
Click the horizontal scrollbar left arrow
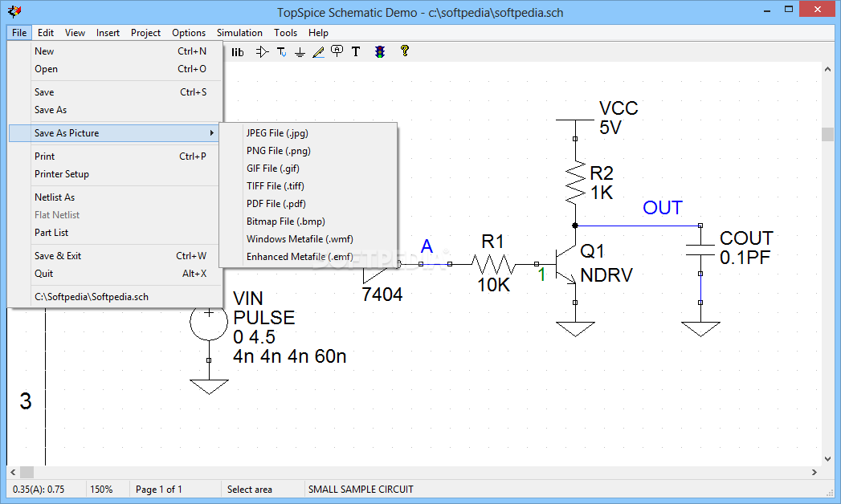(14, 473)
